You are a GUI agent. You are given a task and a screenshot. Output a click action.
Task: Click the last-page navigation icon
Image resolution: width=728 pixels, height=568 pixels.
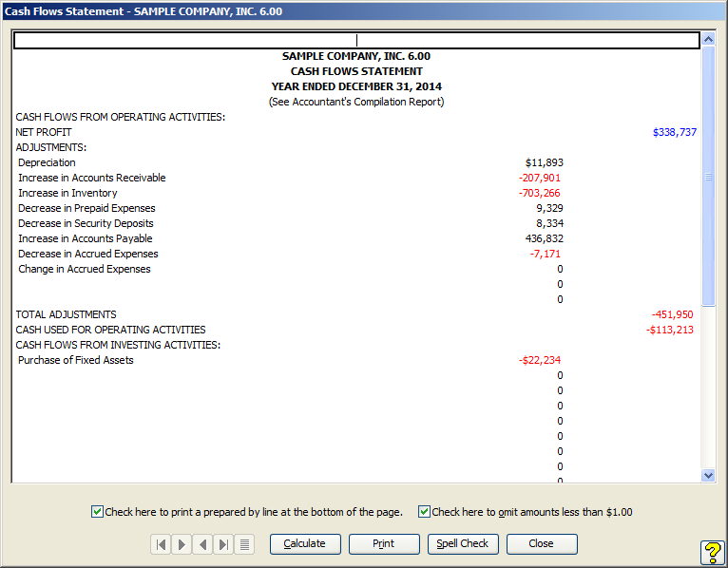(223, 544)
